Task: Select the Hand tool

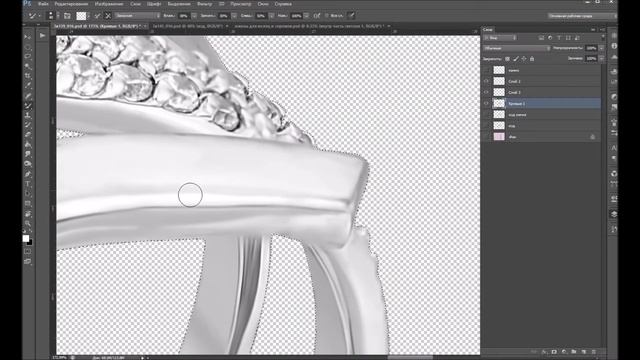Action: pos(28,213)
